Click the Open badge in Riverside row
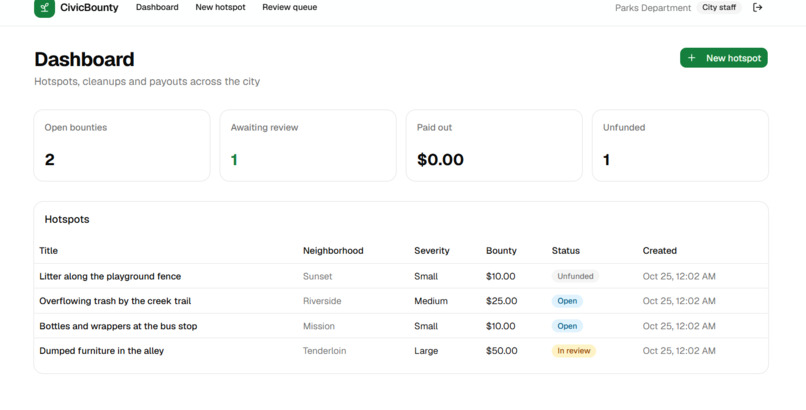 567,301
